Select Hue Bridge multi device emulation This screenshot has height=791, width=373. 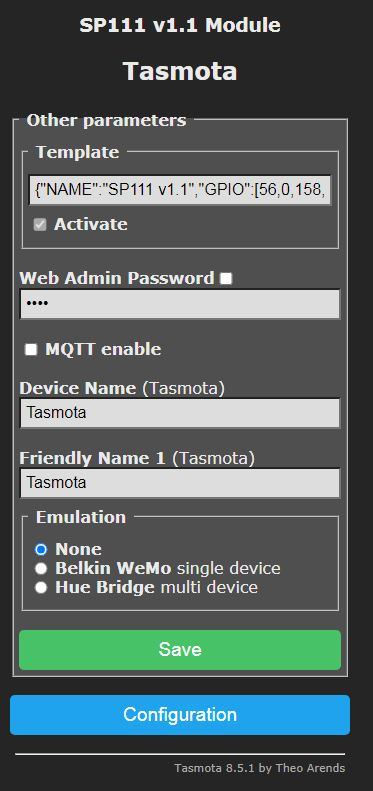[41, 588]
